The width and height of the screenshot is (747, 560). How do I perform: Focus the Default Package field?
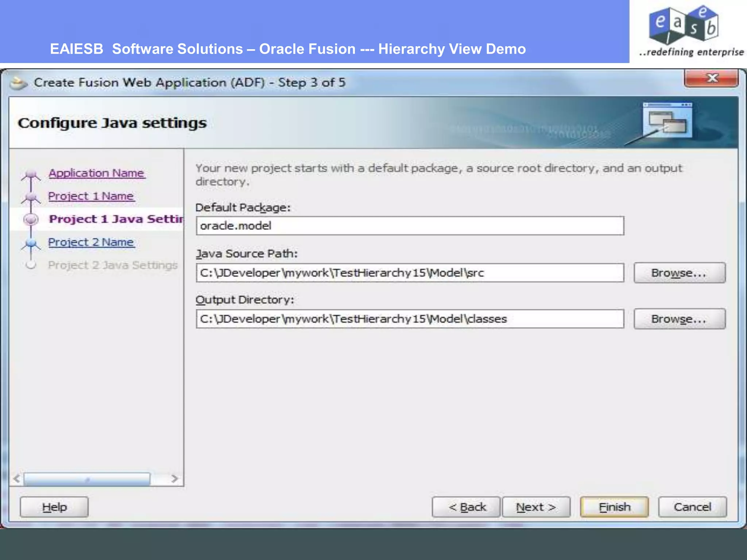click(x=410, y=226)
